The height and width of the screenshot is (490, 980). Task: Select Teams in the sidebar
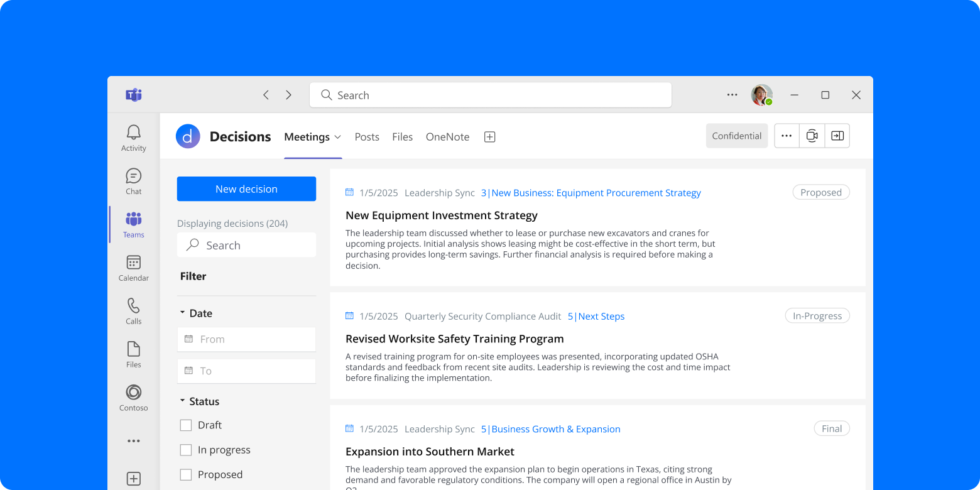point(133,225)
